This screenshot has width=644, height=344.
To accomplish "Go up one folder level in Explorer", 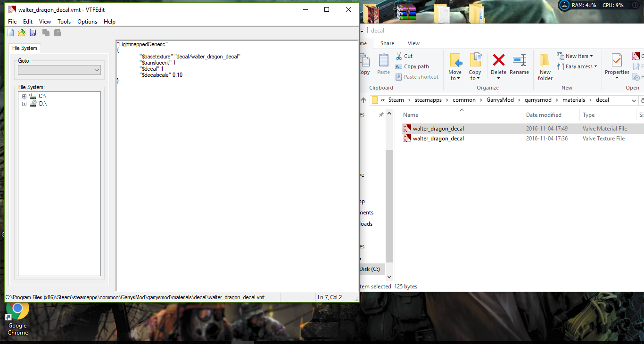I will click(363, 100).
